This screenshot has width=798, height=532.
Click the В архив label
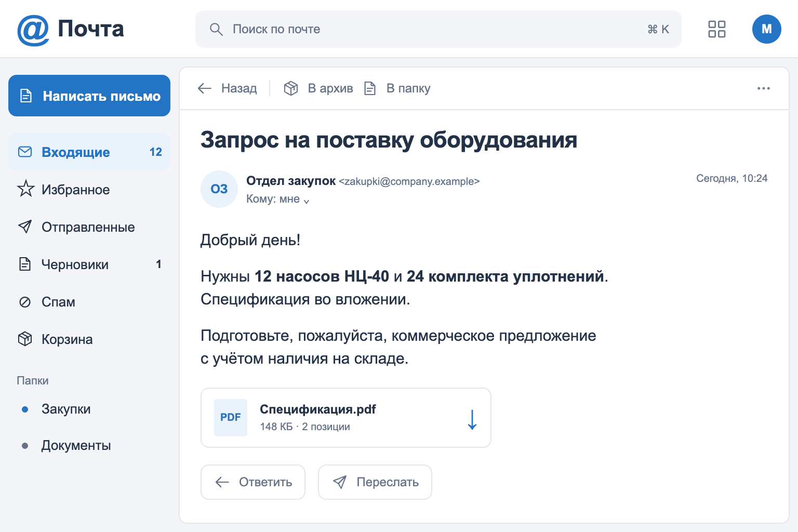coord(330,88)
